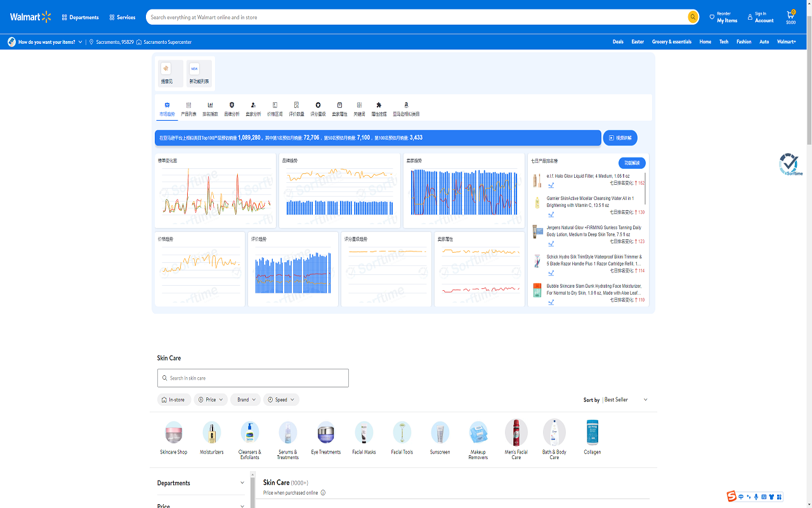Screen dimensions: 812x508
Task: Switch to the 产品列表 tab
Action: point(188,110)
